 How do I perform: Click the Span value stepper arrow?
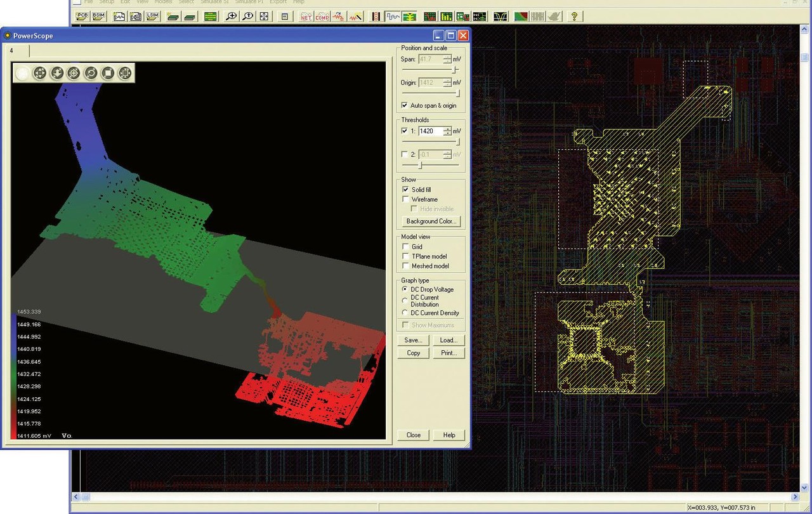(x=448, y=58)
